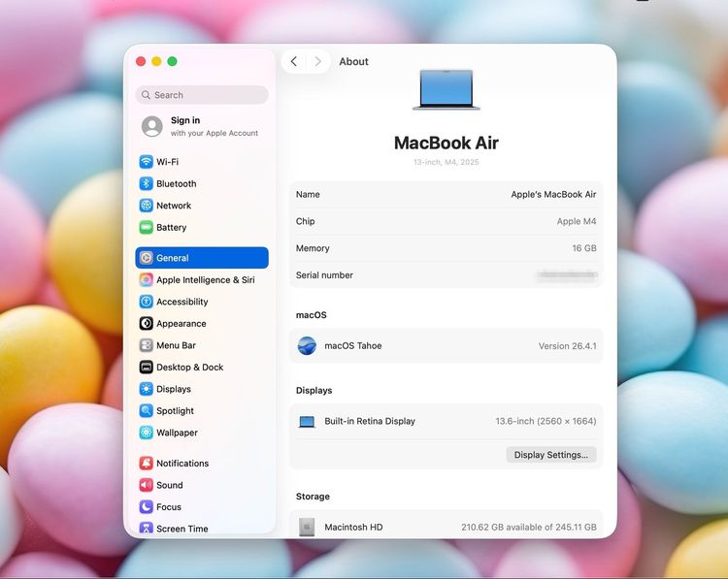Screen dimensions: 728x579
Task: Click the magnifier icon in Search field
Action: [x=146, y=95]
